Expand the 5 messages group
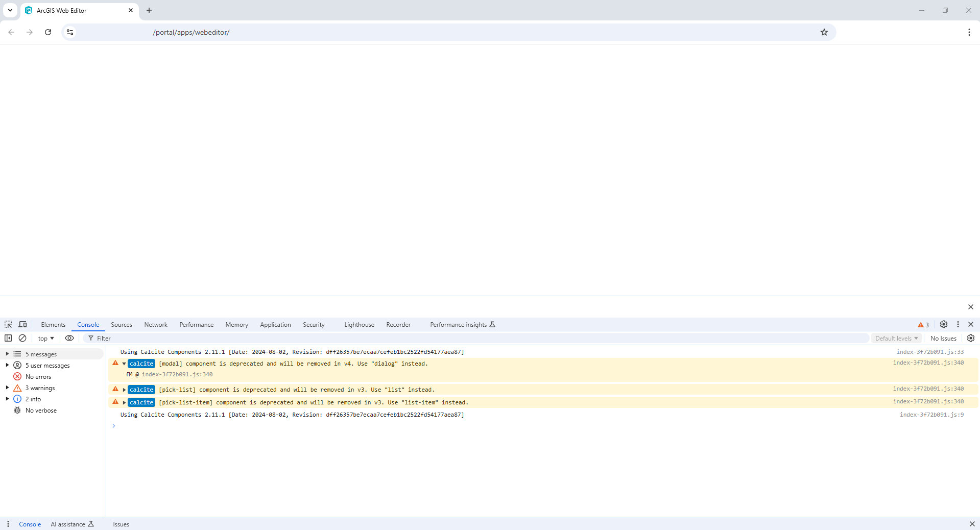Viewport: 980px width, 530px height. pyautogui.click(x=7, y=354)
